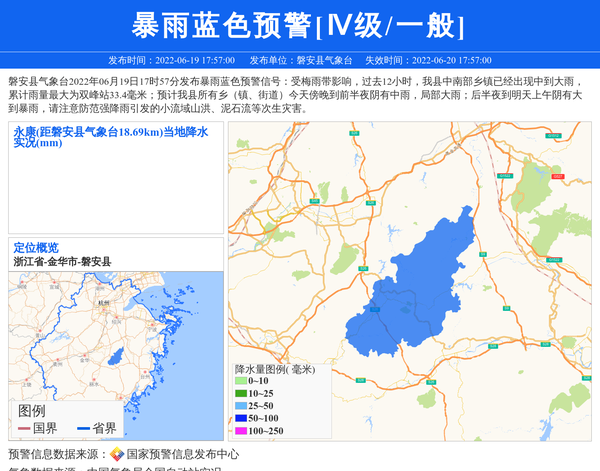Click the light blue 25~50 swatch
The height and width of the screenshot is (471, 600).
(241, 406)
